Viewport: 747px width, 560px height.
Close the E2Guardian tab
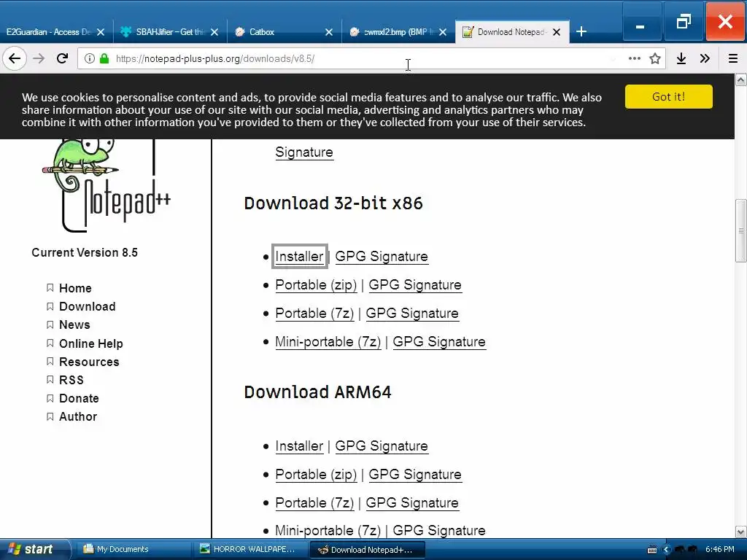pos(101,32)
